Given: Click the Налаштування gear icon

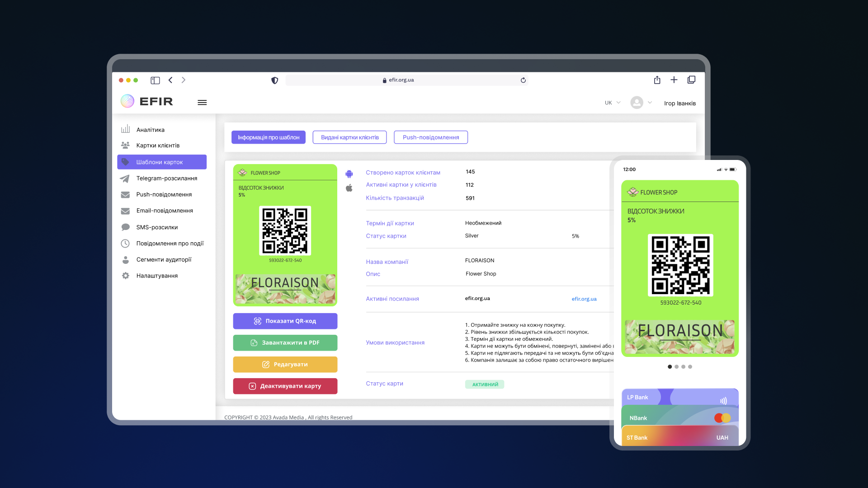Looking at the screenshot, I should [125, 276].
